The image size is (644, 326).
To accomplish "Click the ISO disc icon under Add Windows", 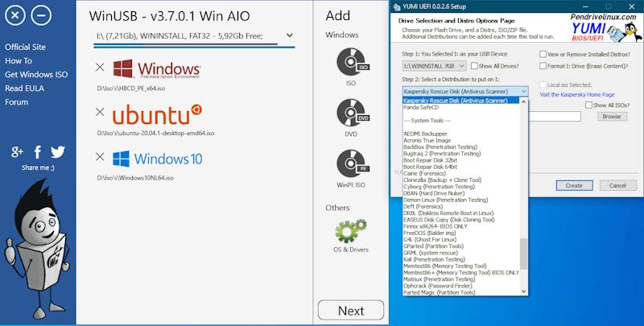I will [x=353, y=62].
